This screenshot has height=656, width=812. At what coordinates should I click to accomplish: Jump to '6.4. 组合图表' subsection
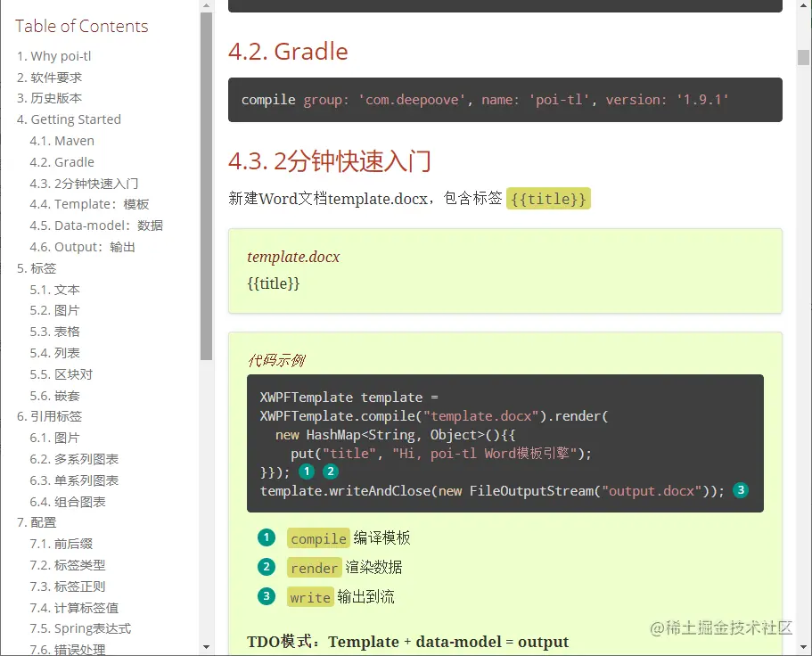pos(68,502)
